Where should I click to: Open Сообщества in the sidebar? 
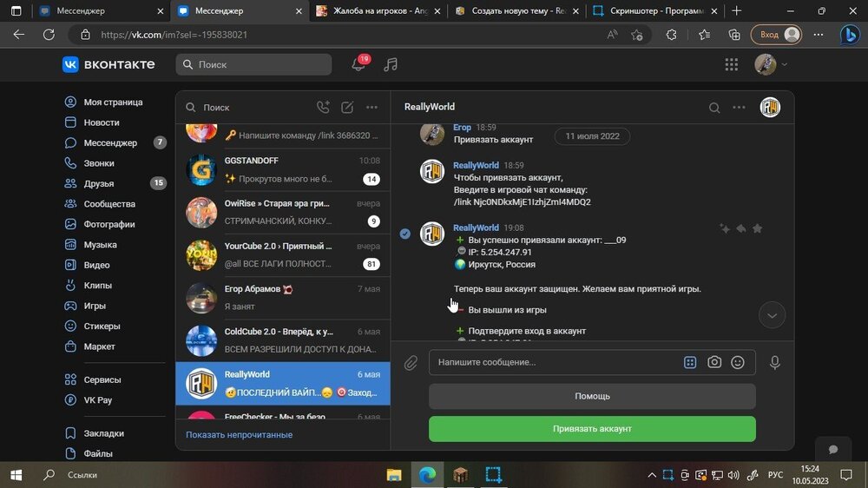(109, 204)
